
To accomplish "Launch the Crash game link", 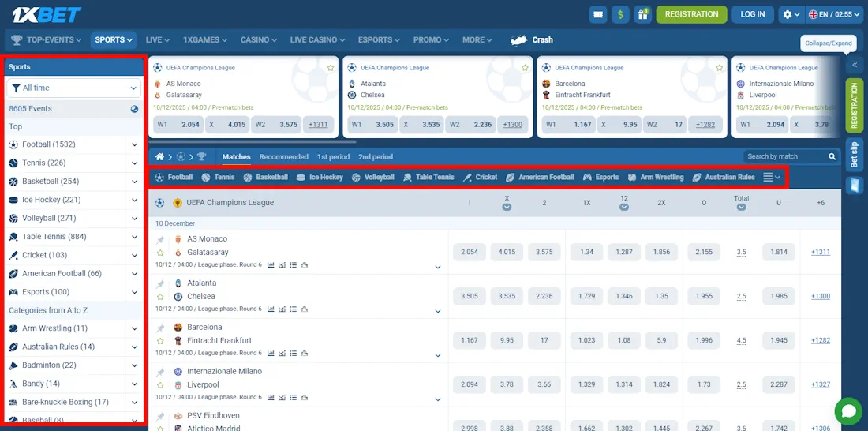I will [x=531, y=40].
